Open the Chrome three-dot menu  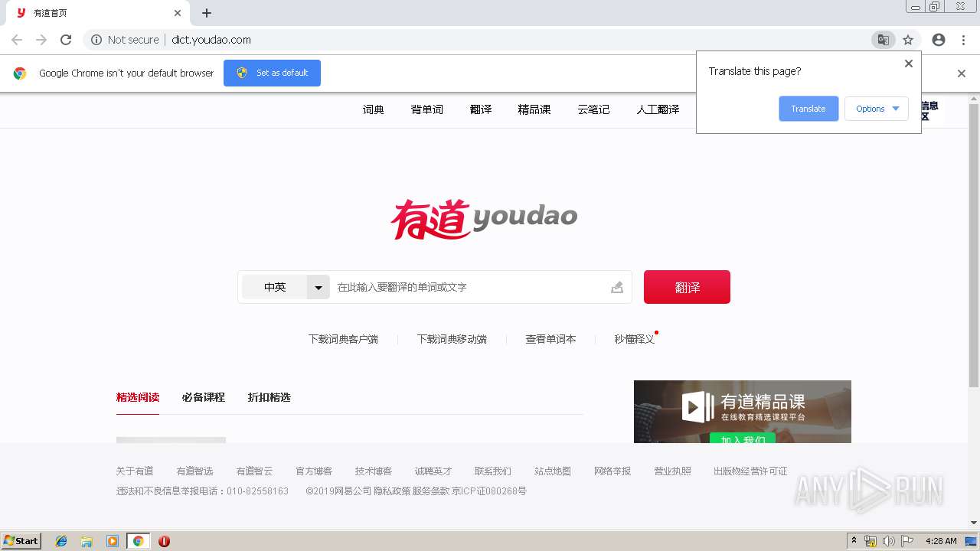pos(963,40)
